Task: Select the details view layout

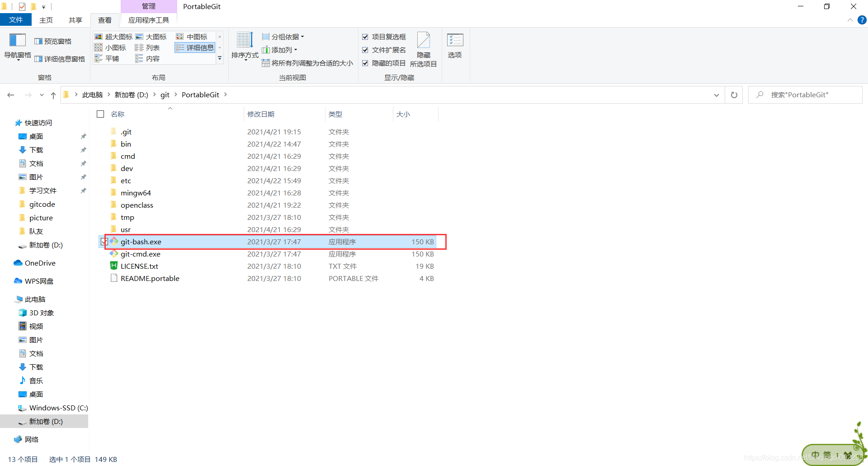Action: pyautogui.click(x=195, y=48)
